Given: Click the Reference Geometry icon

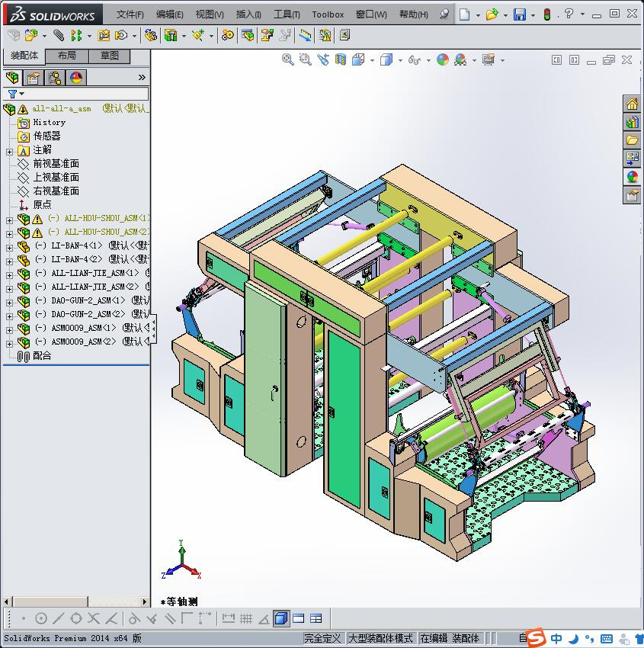Looking at the screenshot, I should tap(198, 36).
